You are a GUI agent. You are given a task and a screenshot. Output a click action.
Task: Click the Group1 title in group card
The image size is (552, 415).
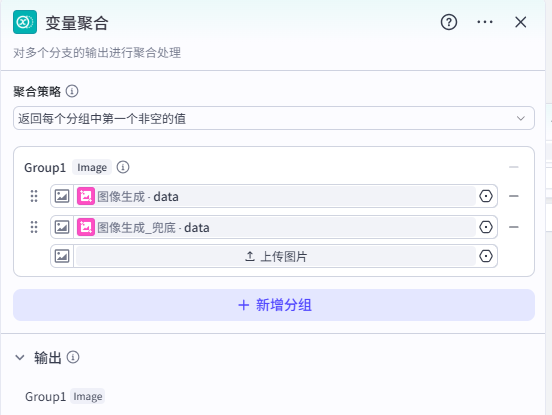pos(45,168)
